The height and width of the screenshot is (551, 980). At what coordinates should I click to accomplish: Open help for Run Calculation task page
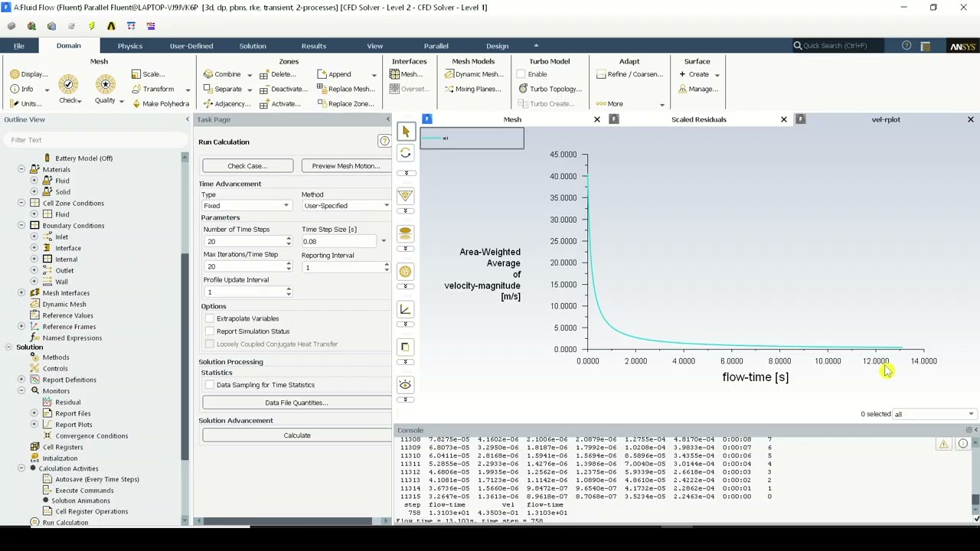tap(384, 141)
